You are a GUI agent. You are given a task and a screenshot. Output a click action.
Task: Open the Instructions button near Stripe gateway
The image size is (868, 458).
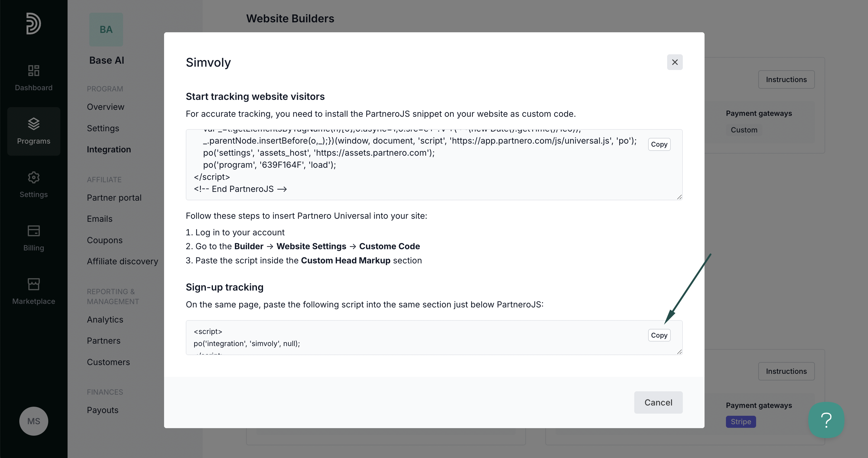tap(786, 371)
